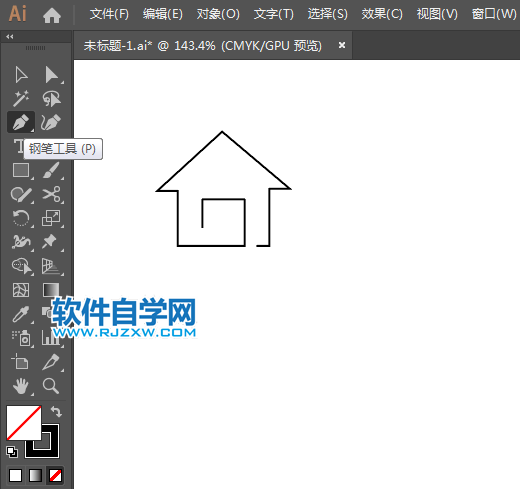This screenshot has width=520, height=489.
Task: Select the Slice tool
Action: (51, 362)
